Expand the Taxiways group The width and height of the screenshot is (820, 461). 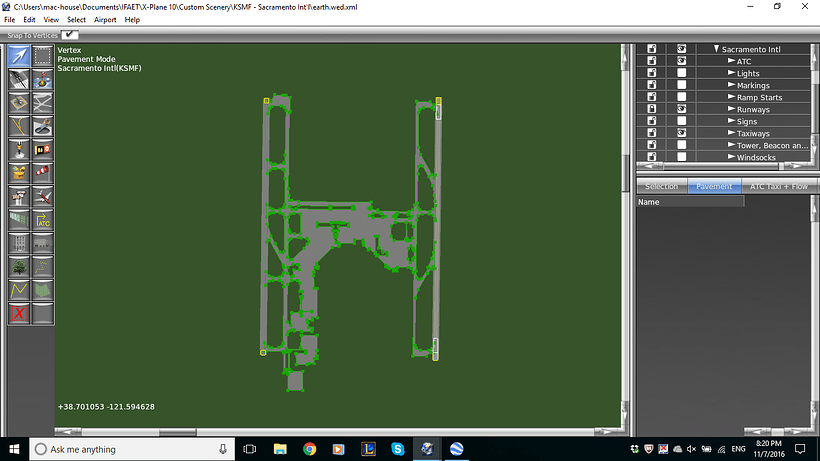[732, 133]
